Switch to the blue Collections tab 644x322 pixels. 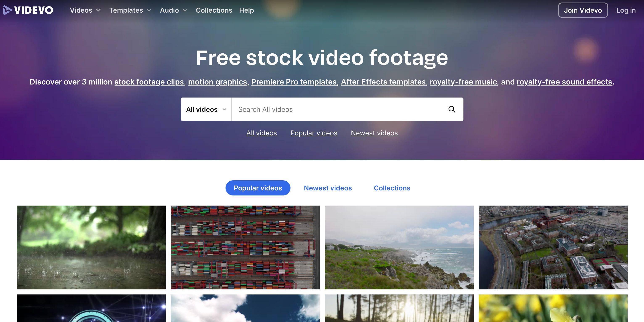pos(392,188)
